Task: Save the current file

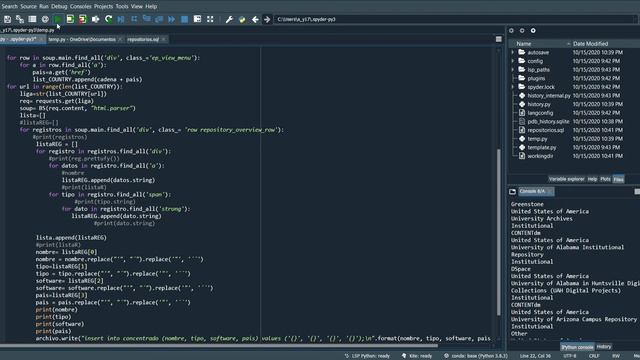Action: click(7, 19)
